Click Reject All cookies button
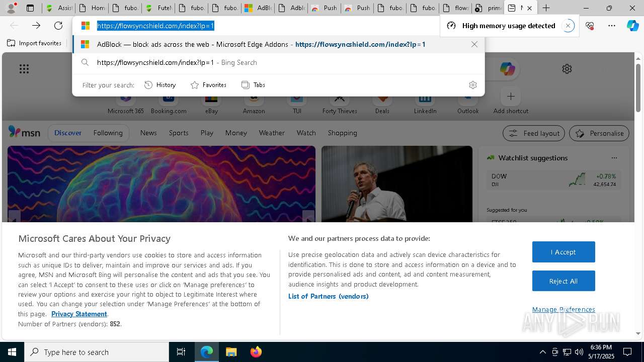Screen dimensions: 644x362 563,281
